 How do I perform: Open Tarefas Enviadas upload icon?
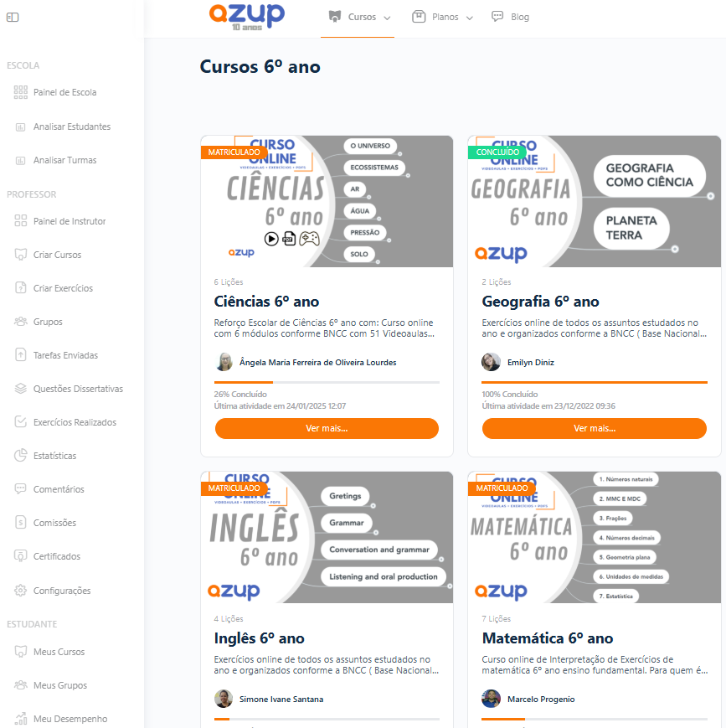pyautogui.click(x=20, y=354)
